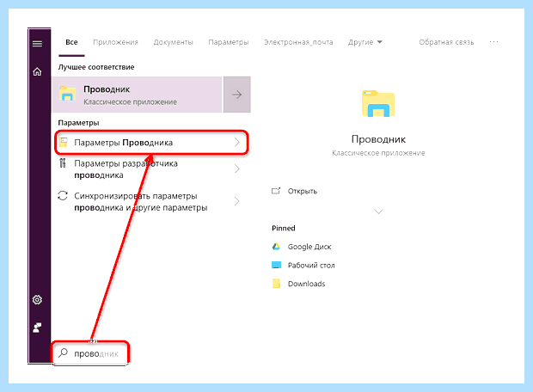Click the Рабочий стол icon in Pinned
533x392 pixels.
coord(276,265)
